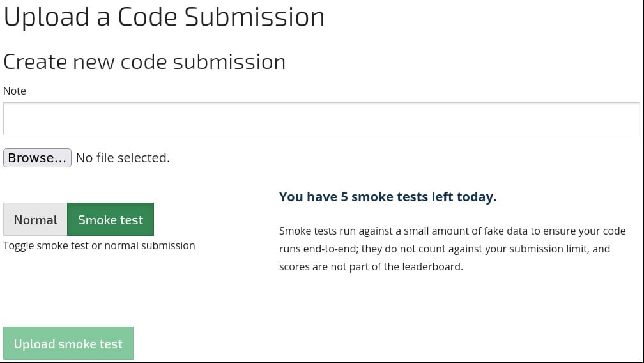The image size is (644, 363).
Task: Click the Note text input field
Action: [x=321, y=119]
